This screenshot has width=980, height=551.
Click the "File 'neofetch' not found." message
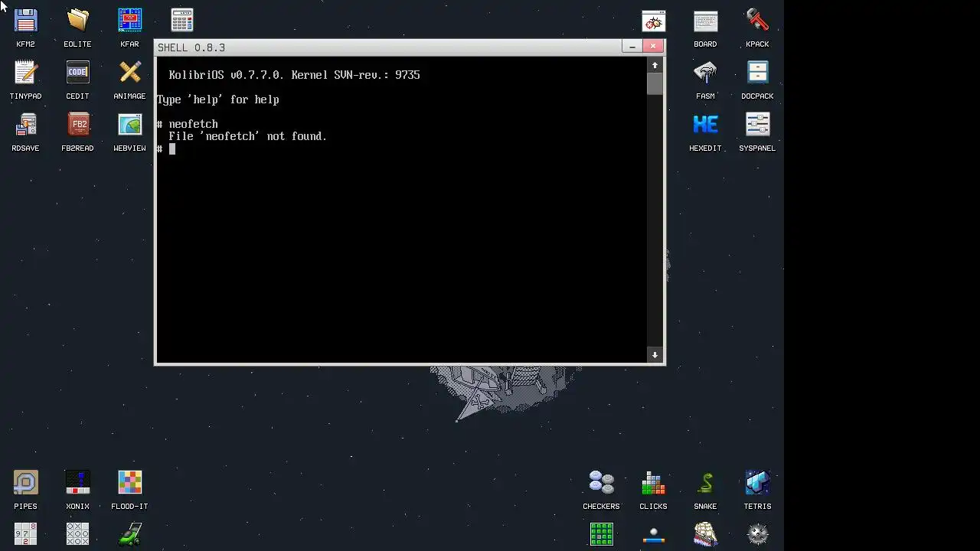coord(248,136)
